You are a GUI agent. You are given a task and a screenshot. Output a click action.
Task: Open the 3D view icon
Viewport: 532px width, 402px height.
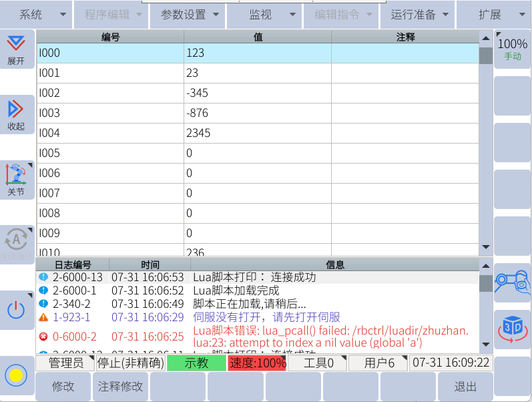click(x=513, y=329)
